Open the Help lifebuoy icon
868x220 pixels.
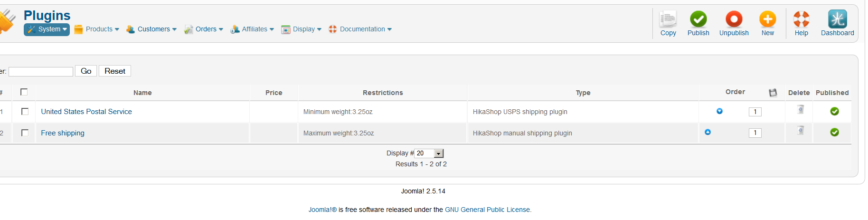pos(801,20)
